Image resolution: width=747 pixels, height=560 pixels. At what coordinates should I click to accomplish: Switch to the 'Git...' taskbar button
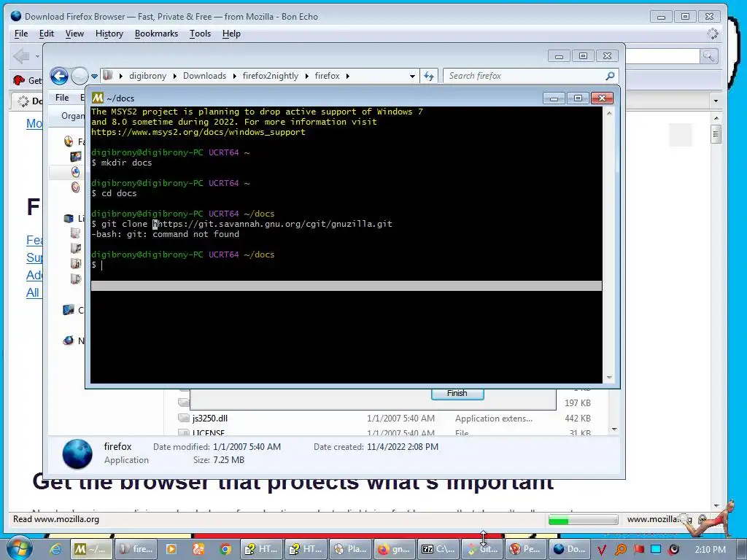pyautogui.click(x=483, y=549)
